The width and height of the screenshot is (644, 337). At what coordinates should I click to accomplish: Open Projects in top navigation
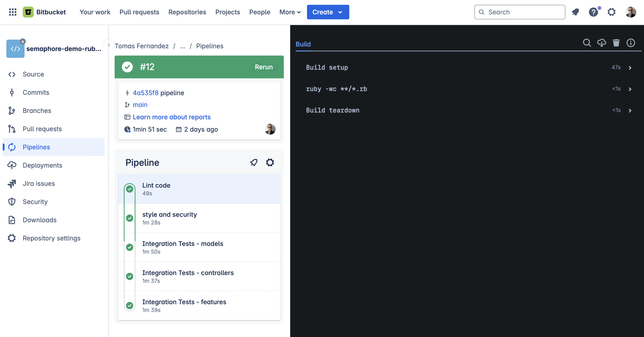coord(228,12)
